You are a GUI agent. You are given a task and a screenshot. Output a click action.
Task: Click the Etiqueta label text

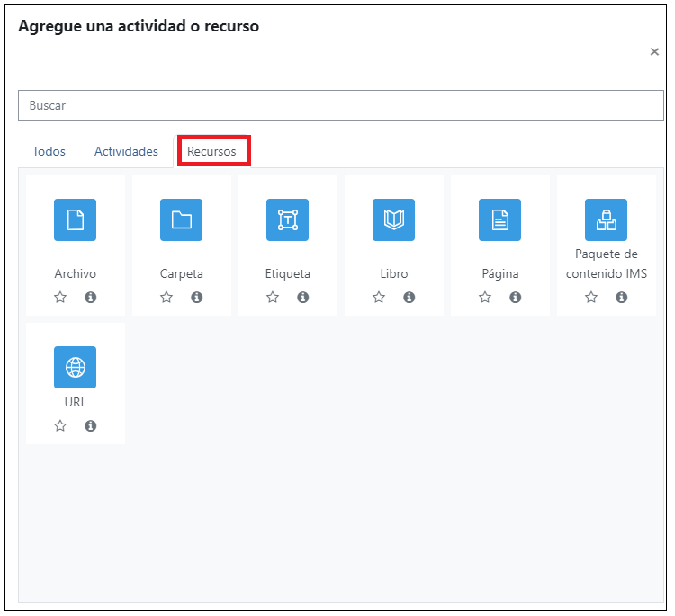click(x=288, y=273)
